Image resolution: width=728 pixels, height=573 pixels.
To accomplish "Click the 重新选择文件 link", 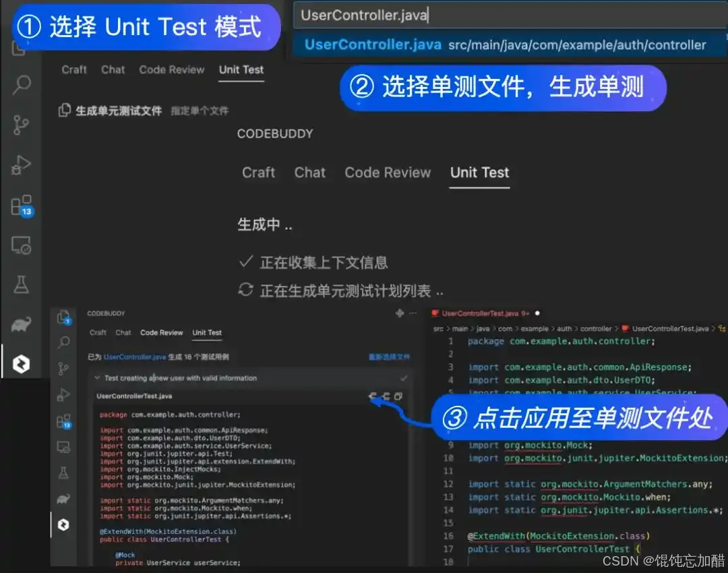I will point(391,357).
